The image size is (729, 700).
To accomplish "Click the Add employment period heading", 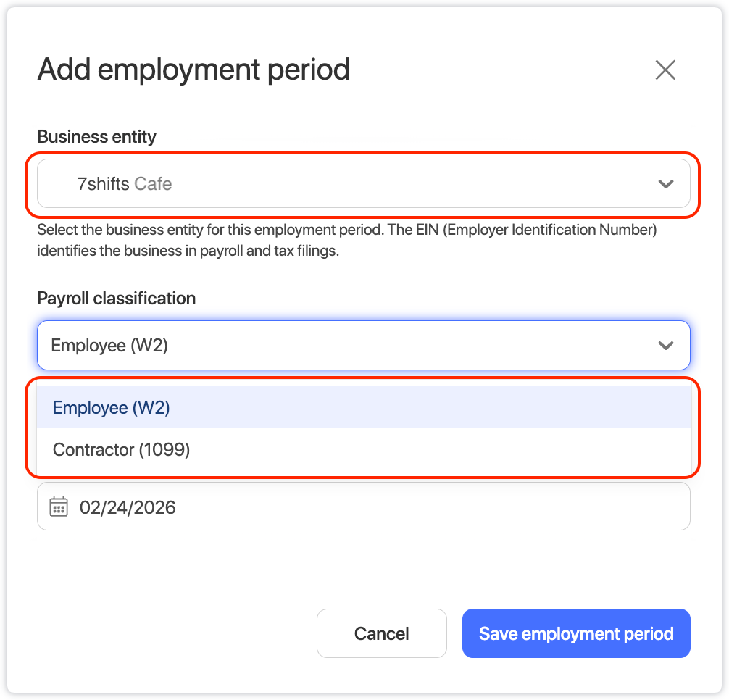I will pos(193,70).
